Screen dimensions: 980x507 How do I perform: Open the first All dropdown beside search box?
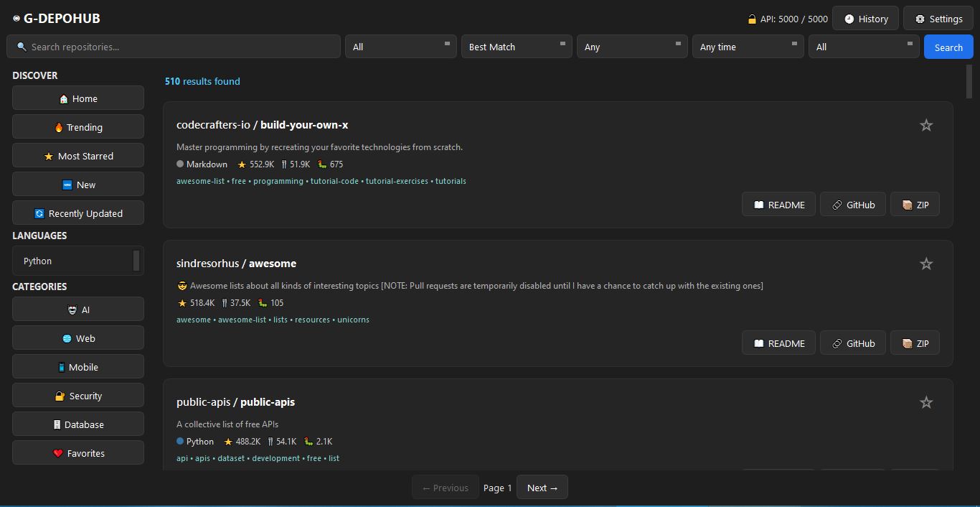tap(401, 47)
